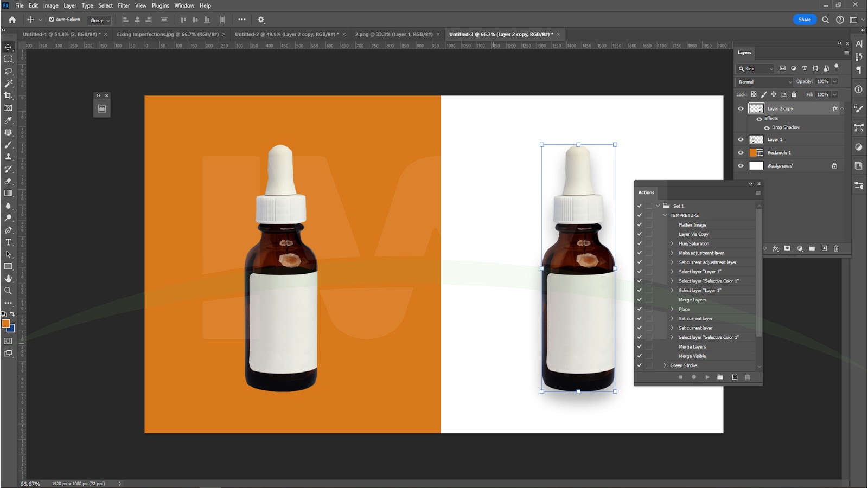The height and width of the screenshot is (488, 868).
Task: Hide the Rectangle 1 layer
Action: 741,152
